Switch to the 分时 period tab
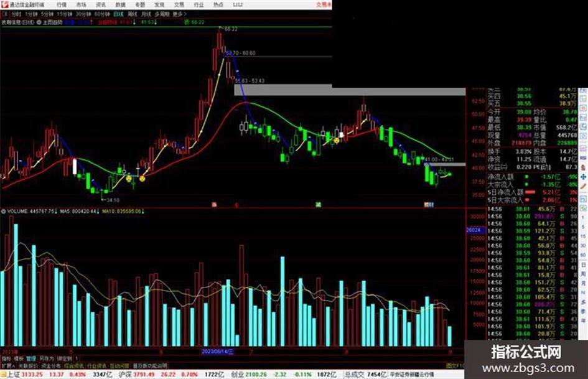Viewport: 588px width, 379px height. click(16, 14)
